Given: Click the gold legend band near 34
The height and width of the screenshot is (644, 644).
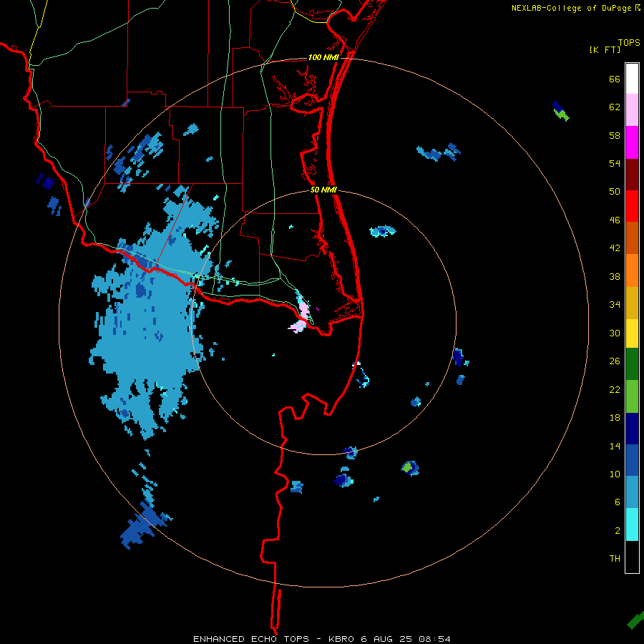Looking at the screenshot, I should click(632, 303).
